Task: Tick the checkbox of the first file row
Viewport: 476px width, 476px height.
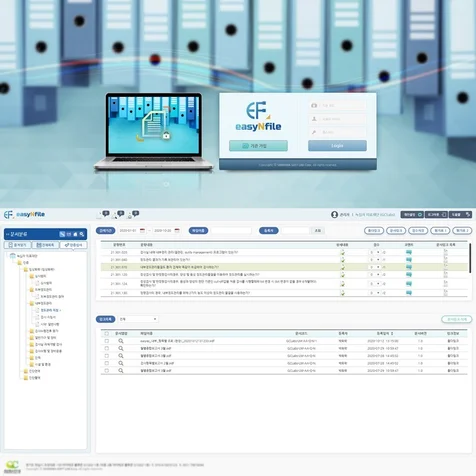Action: 107,341
